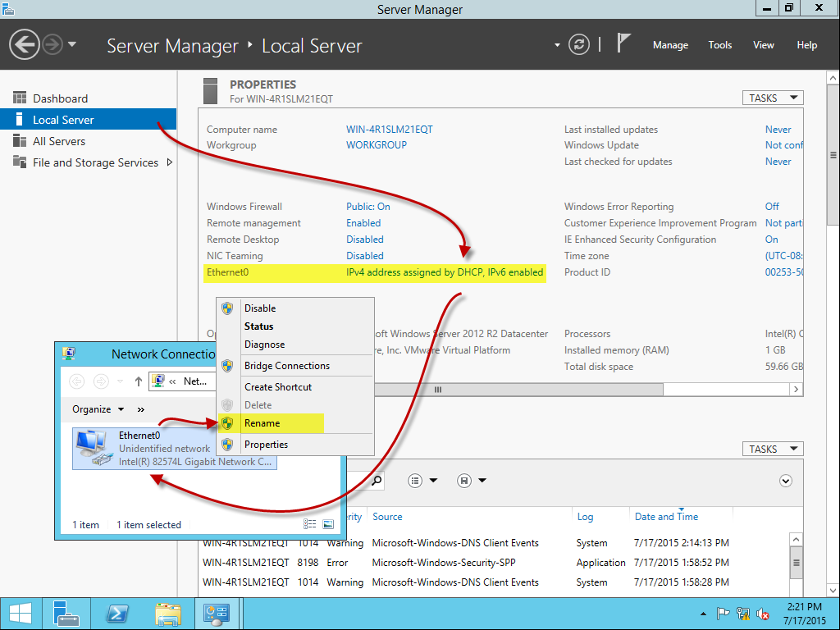The height and width of the screenshot is (630, 840).
Task: Open the View menu
Action: pos(764,45)
